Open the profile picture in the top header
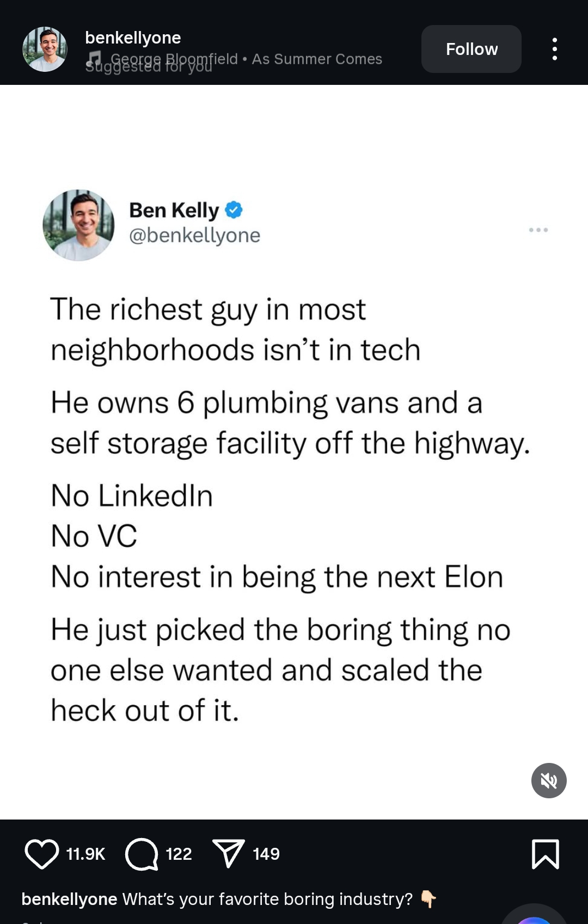The width and height of the screenshot is (588, 924). tap(45, 49)
